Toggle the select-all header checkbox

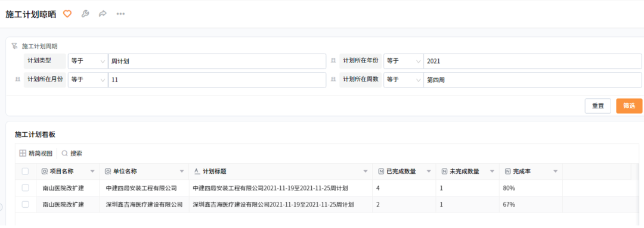tap(26, 171)
